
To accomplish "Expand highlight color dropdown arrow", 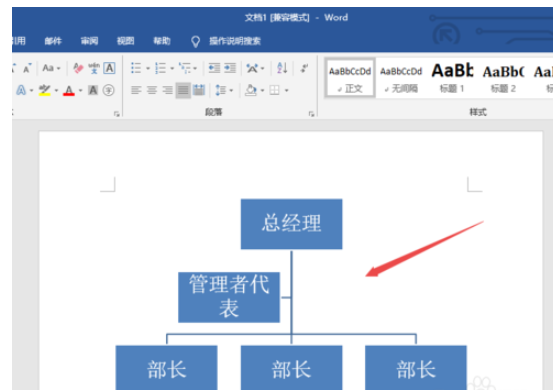I will pyautogui.click(x=56, y=91).
